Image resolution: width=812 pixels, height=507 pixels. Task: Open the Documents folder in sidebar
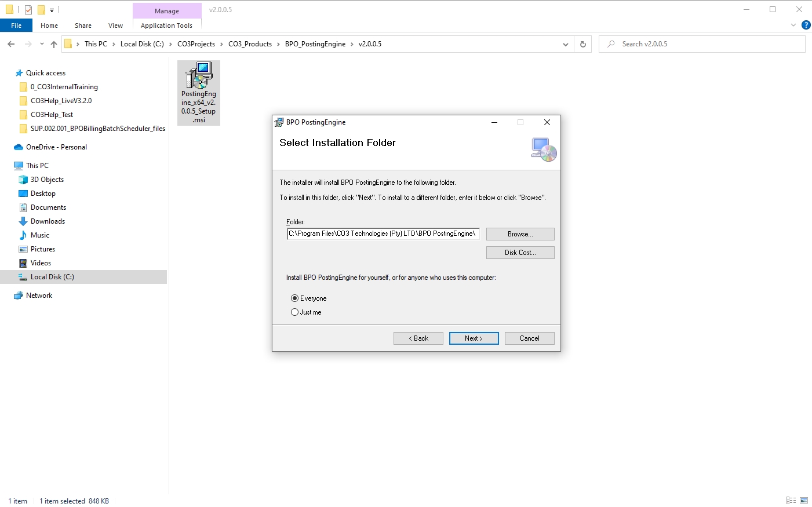click(48, 207)
